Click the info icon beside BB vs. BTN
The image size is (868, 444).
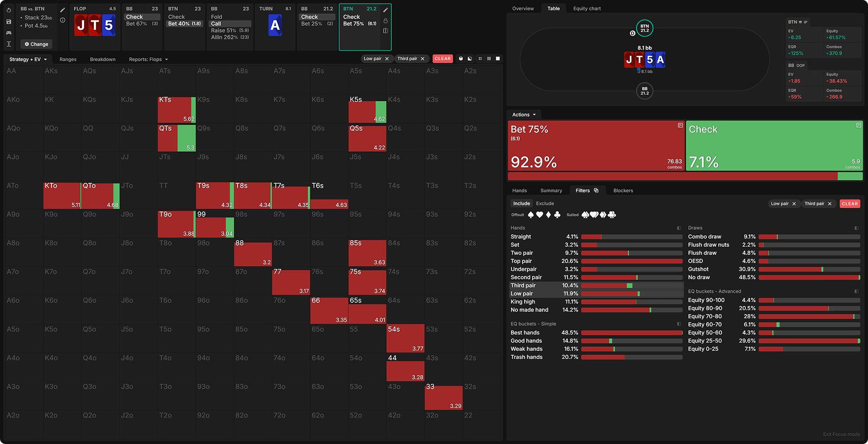[x=62, y=20]
